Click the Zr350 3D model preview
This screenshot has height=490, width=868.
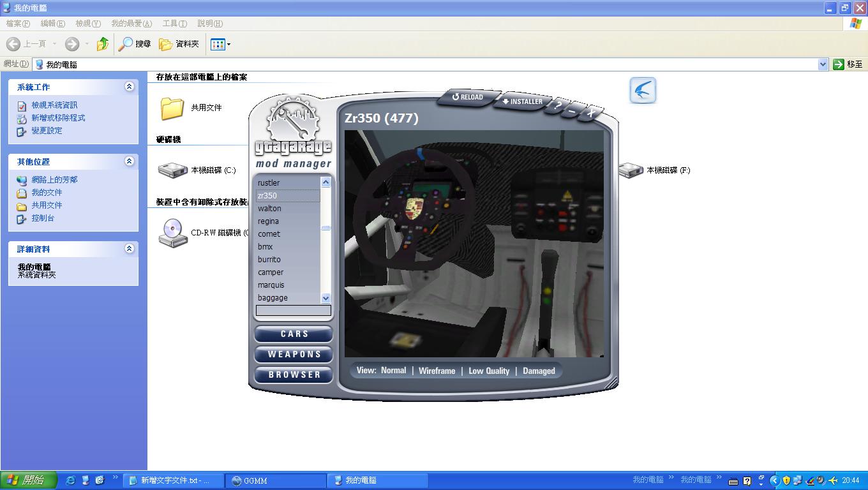pos(474,244)
